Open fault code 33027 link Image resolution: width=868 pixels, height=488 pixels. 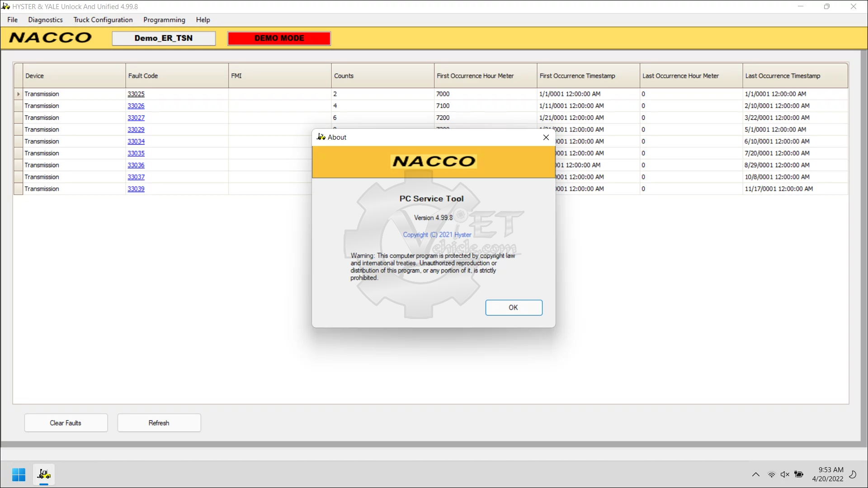pyautogui.click(x=136, y=117)
